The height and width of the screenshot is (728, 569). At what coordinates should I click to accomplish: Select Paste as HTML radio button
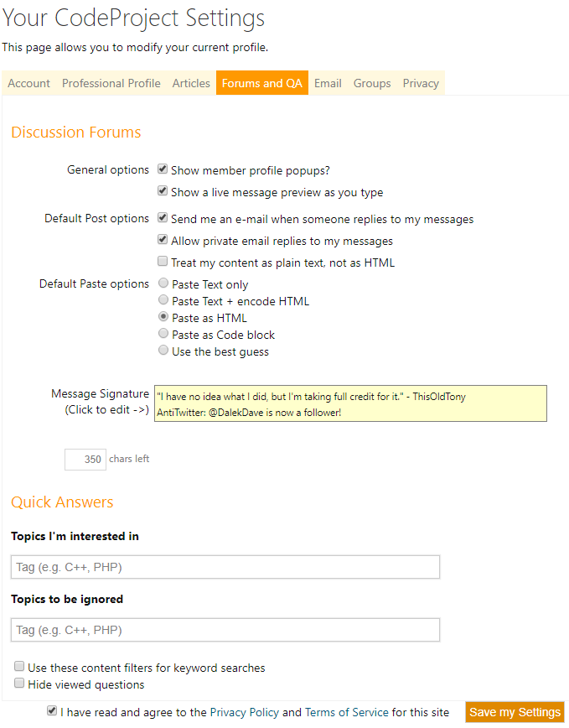(x=163, y=316)
